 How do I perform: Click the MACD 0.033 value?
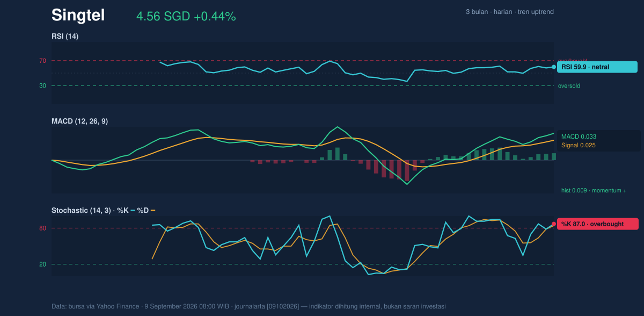click(579, 137)
